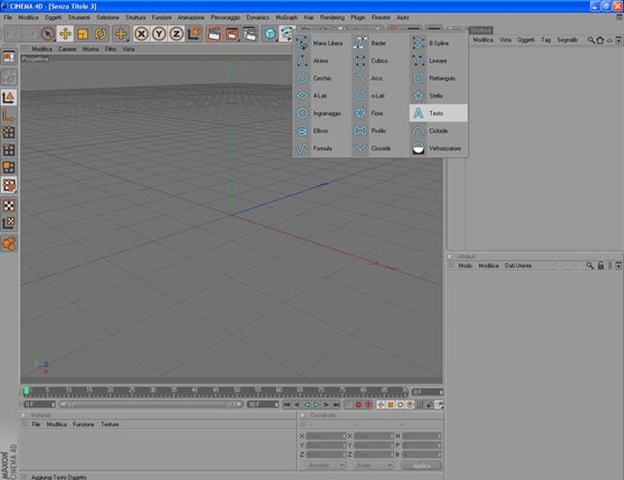Choose the Fiore spline icon
This screenshot has width=624, height=480.
360,113
